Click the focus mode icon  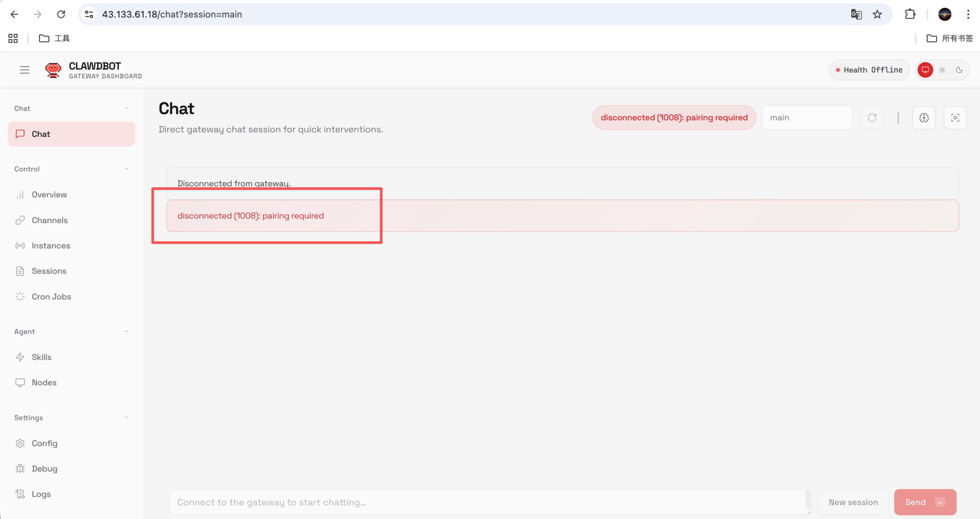[x=955, y=118]
